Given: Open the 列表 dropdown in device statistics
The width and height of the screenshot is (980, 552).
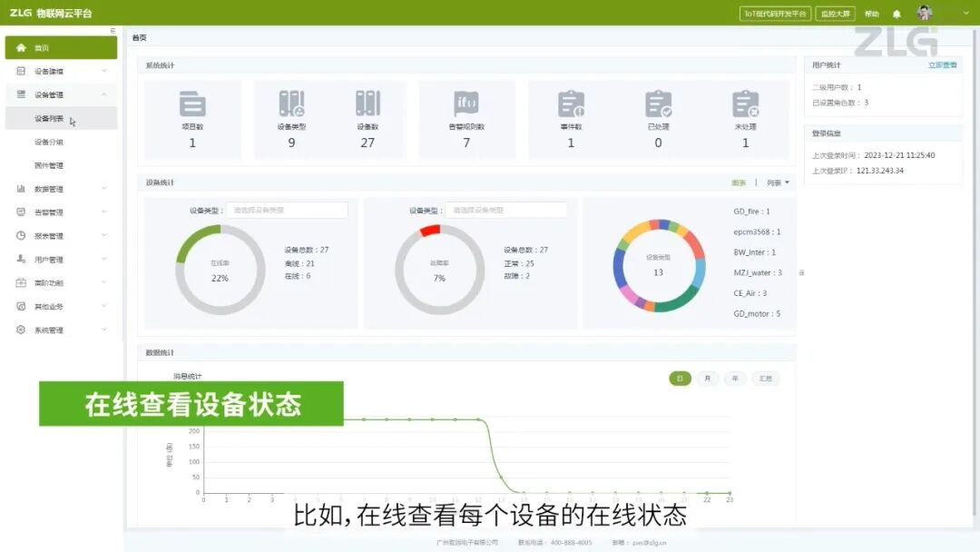Looking at the screenshot, I should [778, 182].
